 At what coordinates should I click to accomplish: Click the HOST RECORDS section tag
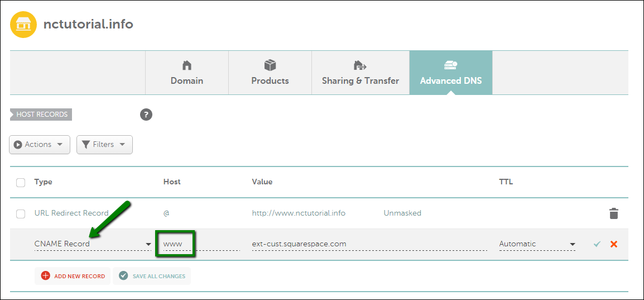point(41,115)
